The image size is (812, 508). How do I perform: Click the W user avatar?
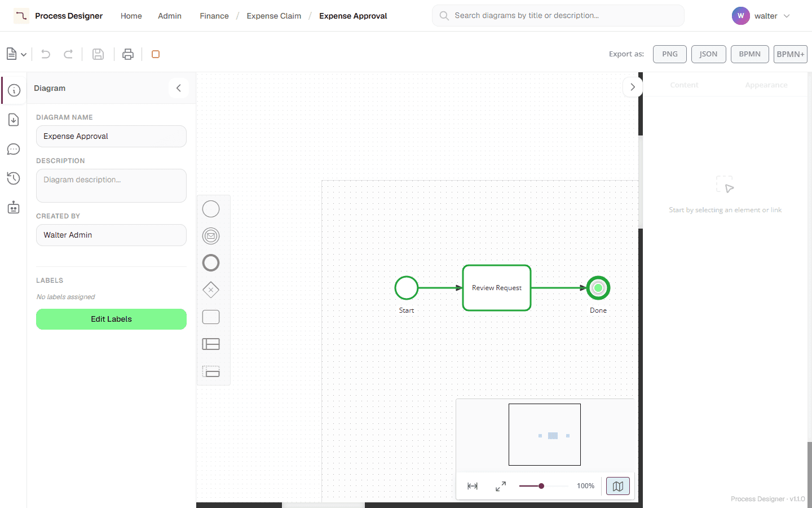741,16
